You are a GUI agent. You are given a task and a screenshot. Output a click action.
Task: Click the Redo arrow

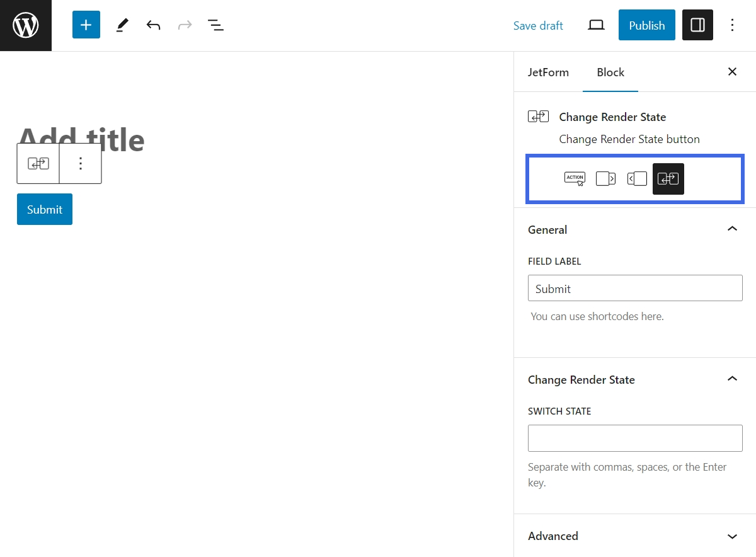tap(185, 25)
